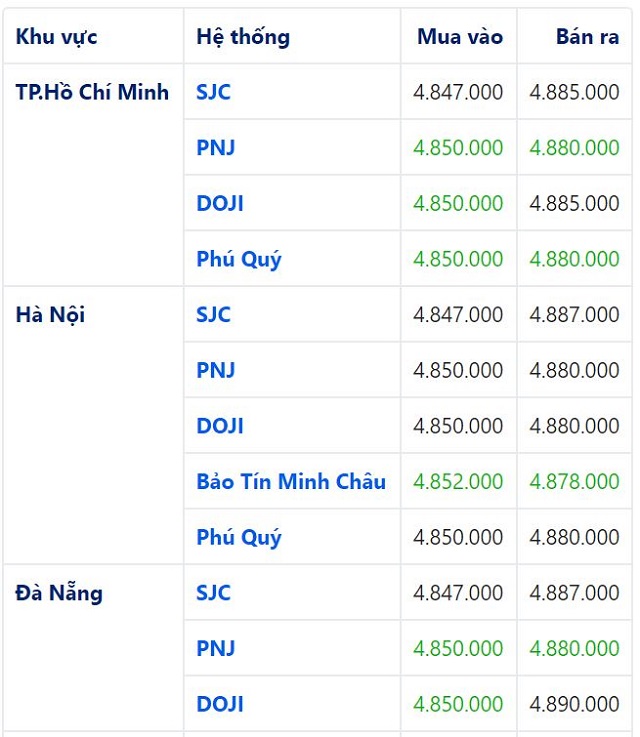Viewport: 640px width, 737px height.
Task: Click Phú Quý link in Hà Nội section
Action: pyautogui.click(x=239, y=537)
